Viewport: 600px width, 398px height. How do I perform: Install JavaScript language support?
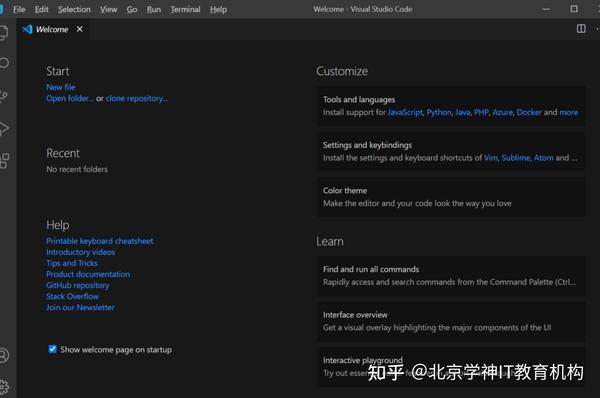pos(405,113)
